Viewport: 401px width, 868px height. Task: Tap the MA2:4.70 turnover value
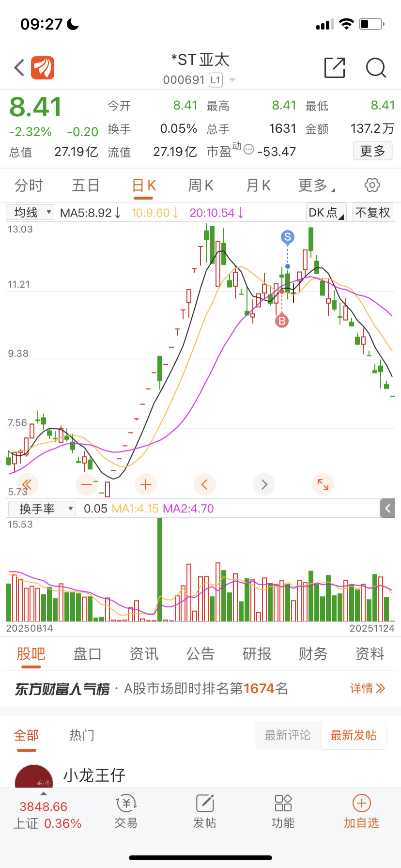(188, 509)
